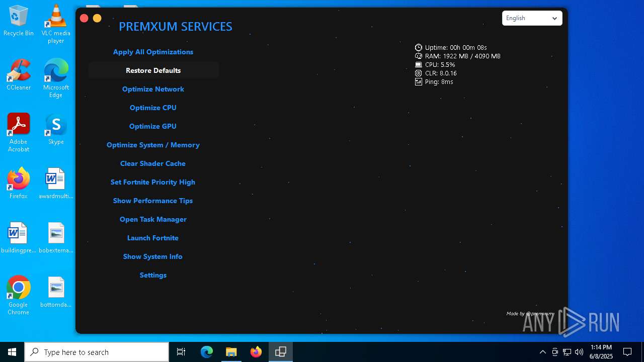Open Firefox from the taskbar
The width and height of the screenshot is (644, 362).
pyautogui.click(x=256, y=352)
